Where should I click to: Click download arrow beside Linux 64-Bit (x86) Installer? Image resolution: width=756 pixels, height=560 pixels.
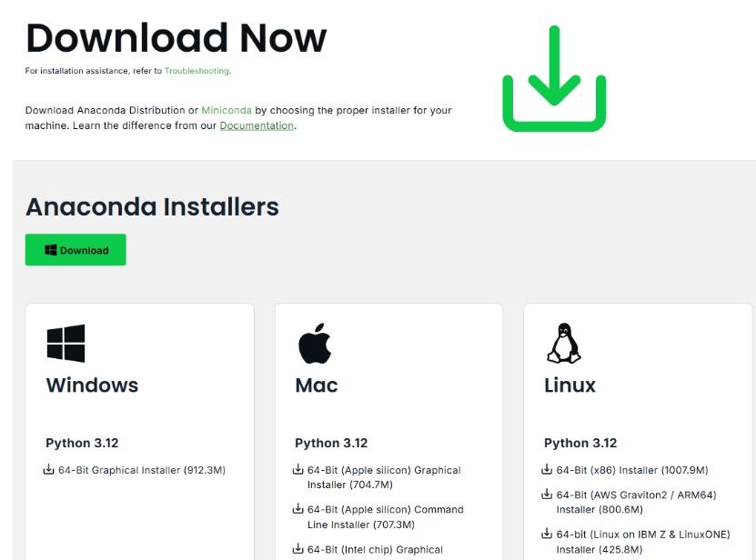click(548, 470)
